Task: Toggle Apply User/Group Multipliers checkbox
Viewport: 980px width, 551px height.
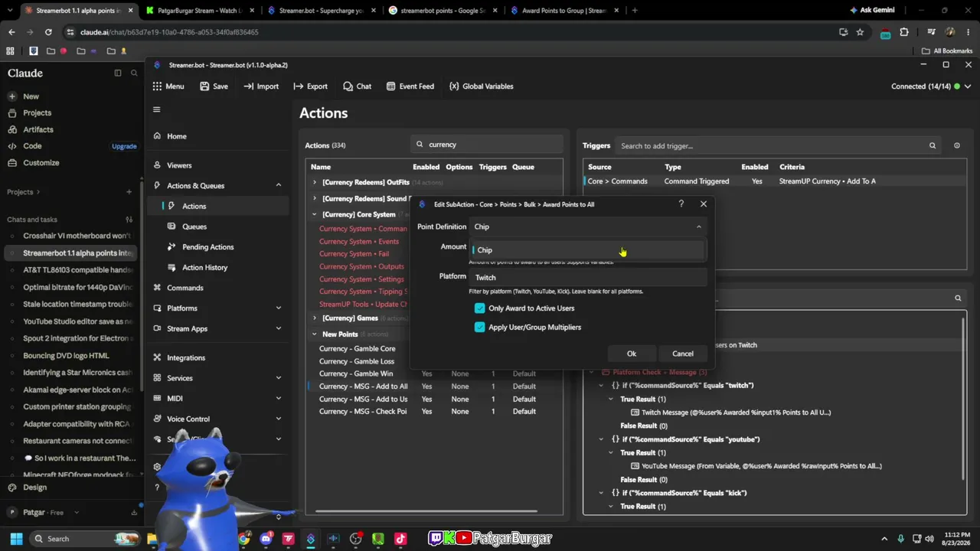Action: (479, 328)
